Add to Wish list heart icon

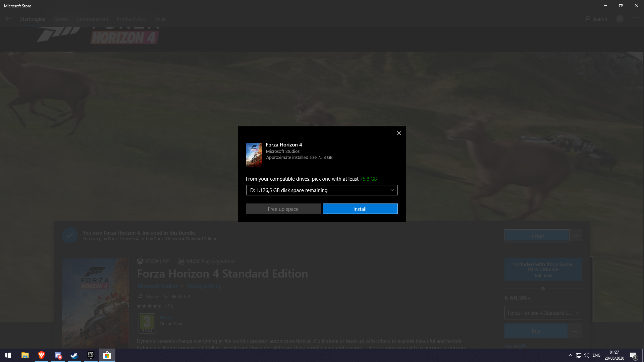(166, 296)
